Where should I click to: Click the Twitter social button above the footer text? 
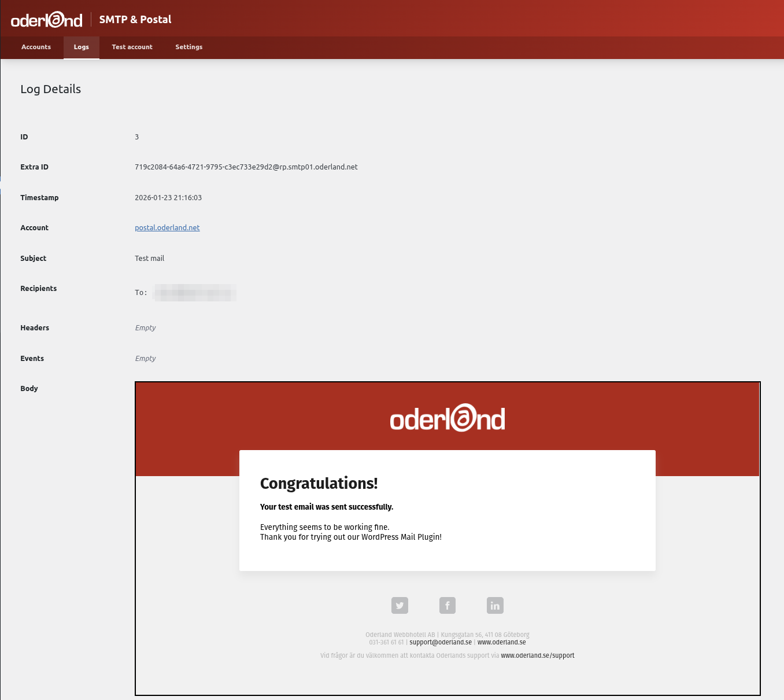[400, 605]
